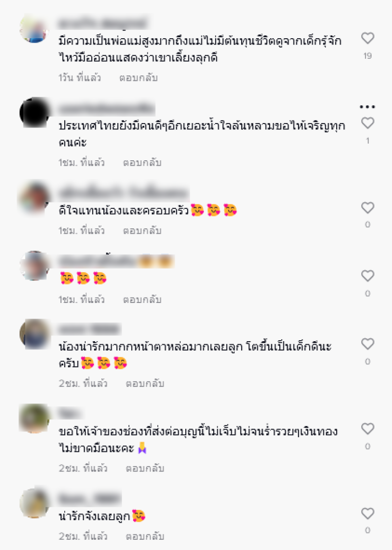
Task: Like the comment starting with ขอให้เจ้าของช่อง
Action: tap(367, 428)
